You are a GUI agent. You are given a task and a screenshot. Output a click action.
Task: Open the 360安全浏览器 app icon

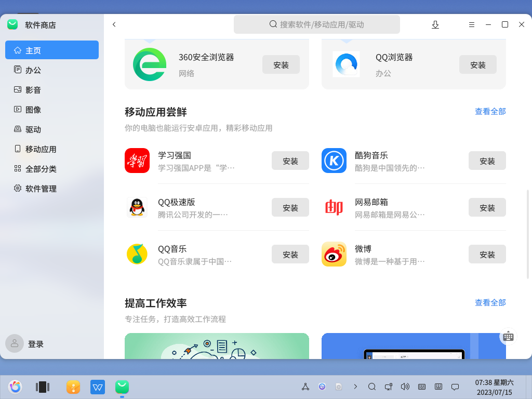(x=150, y=64)
